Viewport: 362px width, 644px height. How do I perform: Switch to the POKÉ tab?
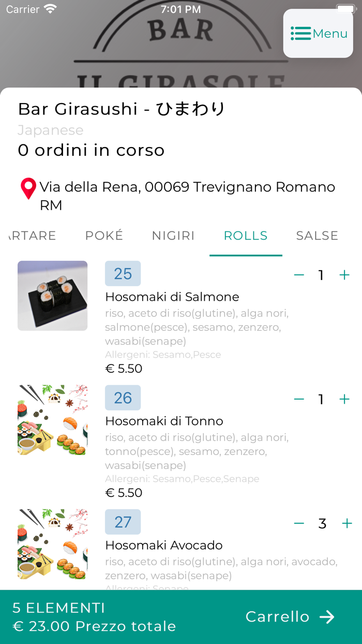(104, 236)
